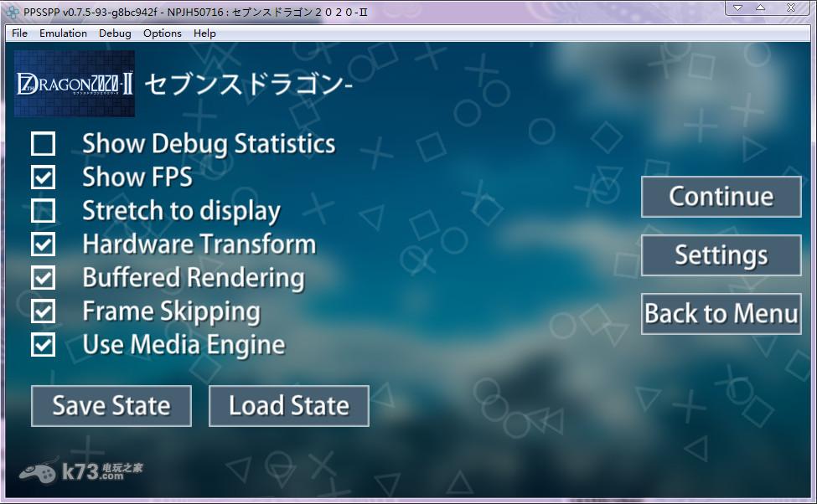Click Back to Menu
817x504 pixels.
coord(721,314)
